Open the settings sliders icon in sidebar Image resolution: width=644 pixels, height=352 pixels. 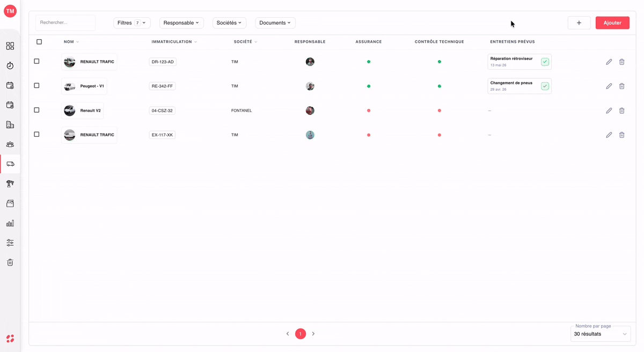point(10,243)
